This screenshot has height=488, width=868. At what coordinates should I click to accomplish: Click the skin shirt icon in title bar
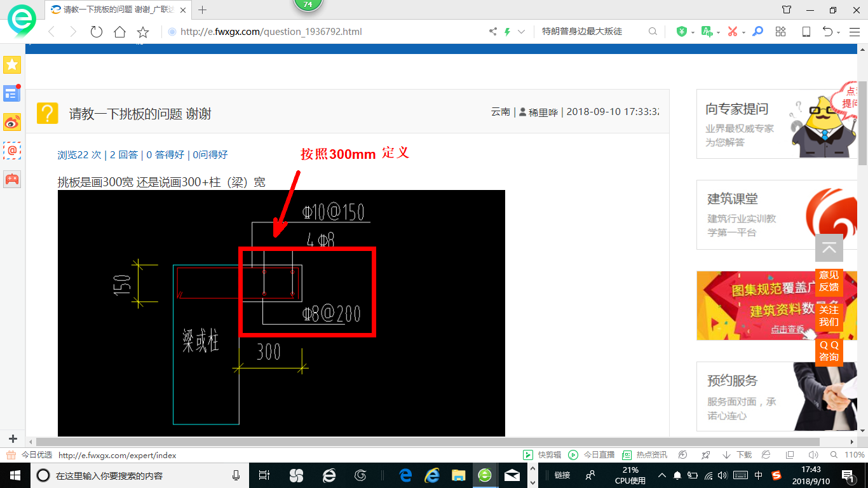[x=787, y=10]
